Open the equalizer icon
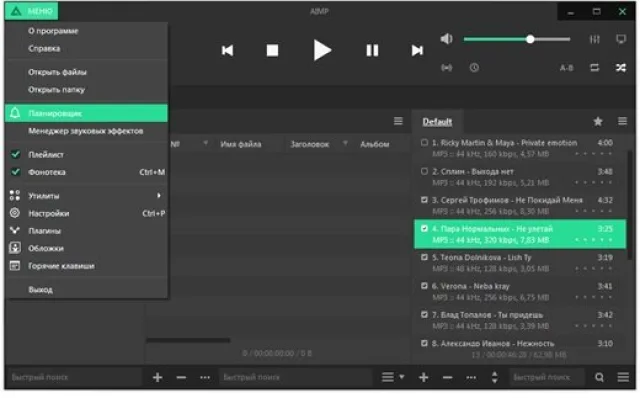This screenshot has height=398, width=640. (x=595, y=39)
